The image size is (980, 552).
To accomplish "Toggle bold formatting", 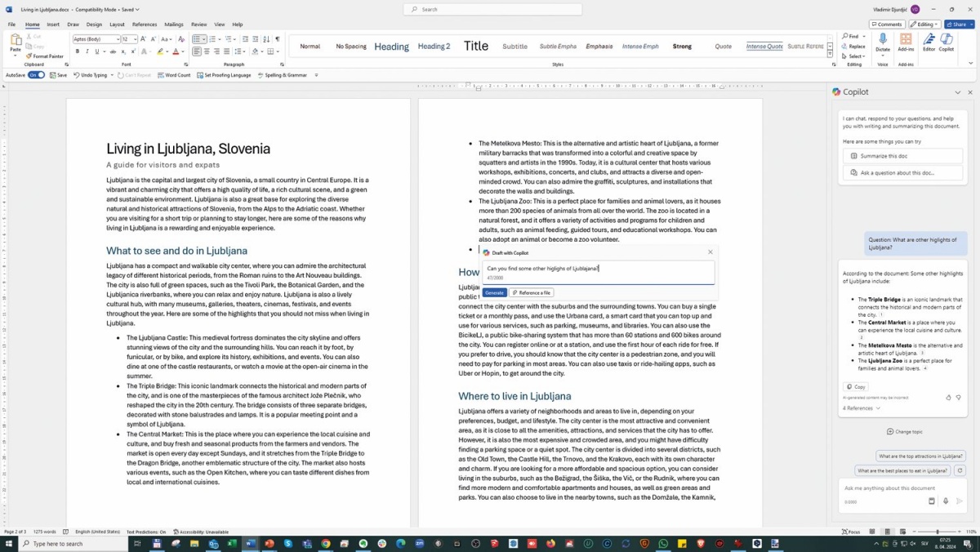I will pos(77,51).
